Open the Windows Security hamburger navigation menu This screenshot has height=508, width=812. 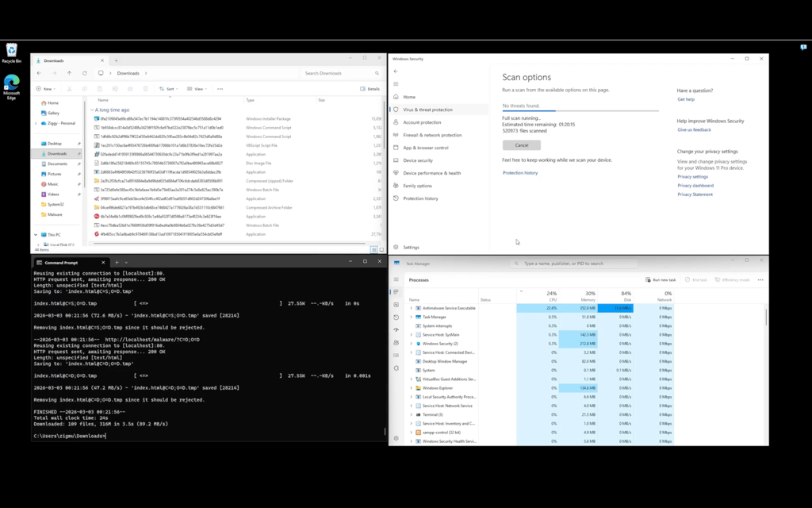[x=396, y=84]
